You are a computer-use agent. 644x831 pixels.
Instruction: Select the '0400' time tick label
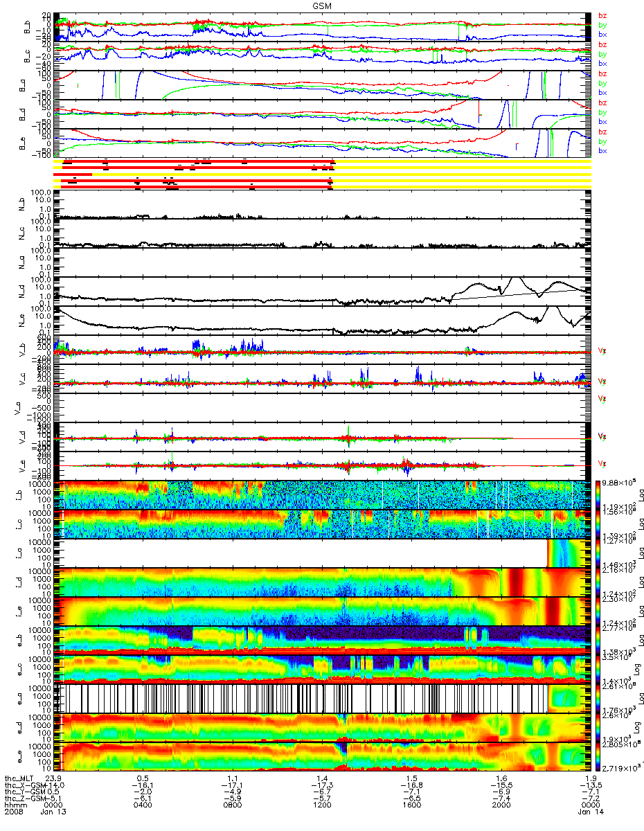(x=143, y=806)
